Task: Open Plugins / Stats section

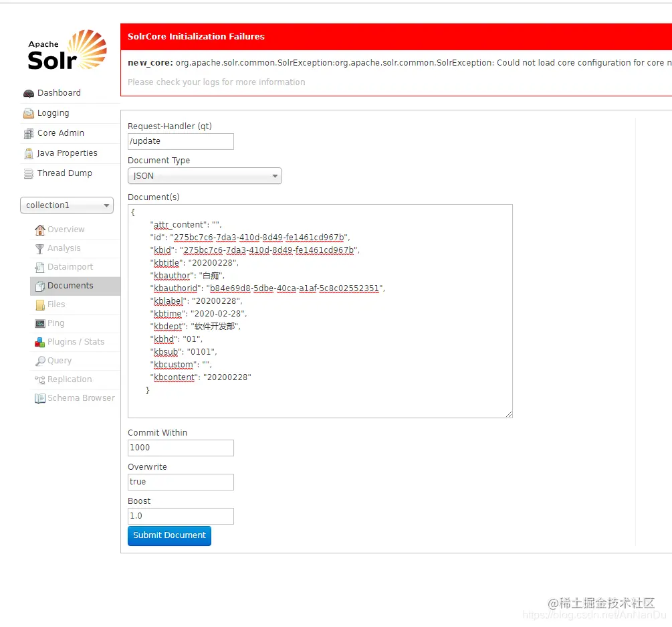Action: pyautogui.click(x=76, y=342)
